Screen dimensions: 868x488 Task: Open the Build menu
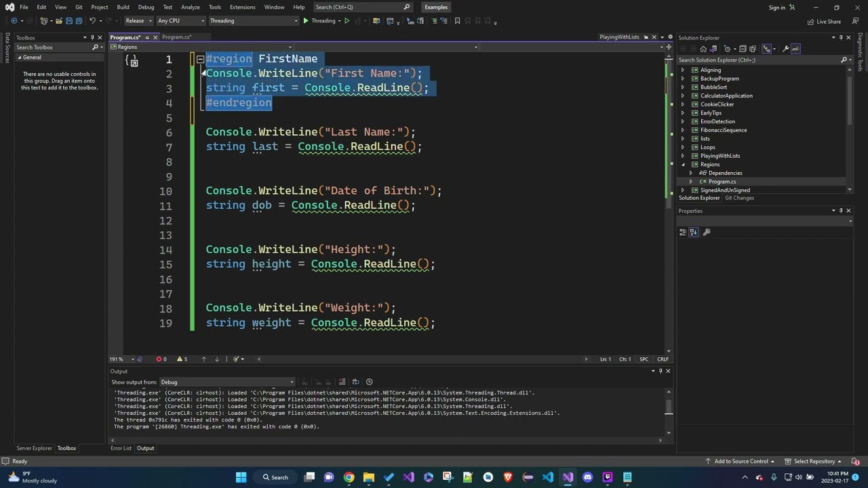pyautogui.click(x=123, y=7)
